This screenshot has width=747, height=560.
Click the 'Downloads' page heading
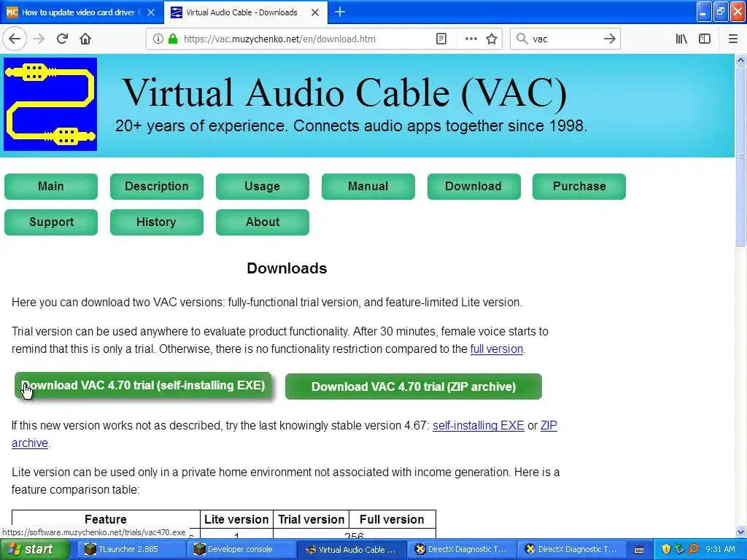coord(287,268)
